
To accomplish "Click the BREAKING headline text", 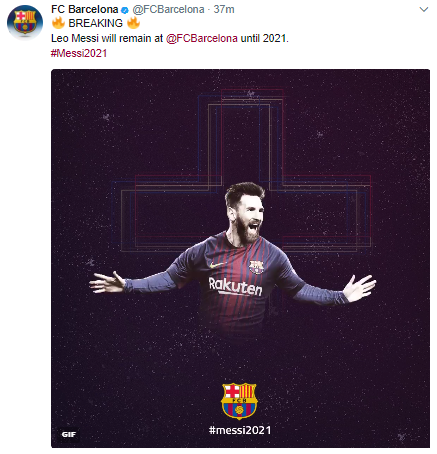I will pos(96,23).
